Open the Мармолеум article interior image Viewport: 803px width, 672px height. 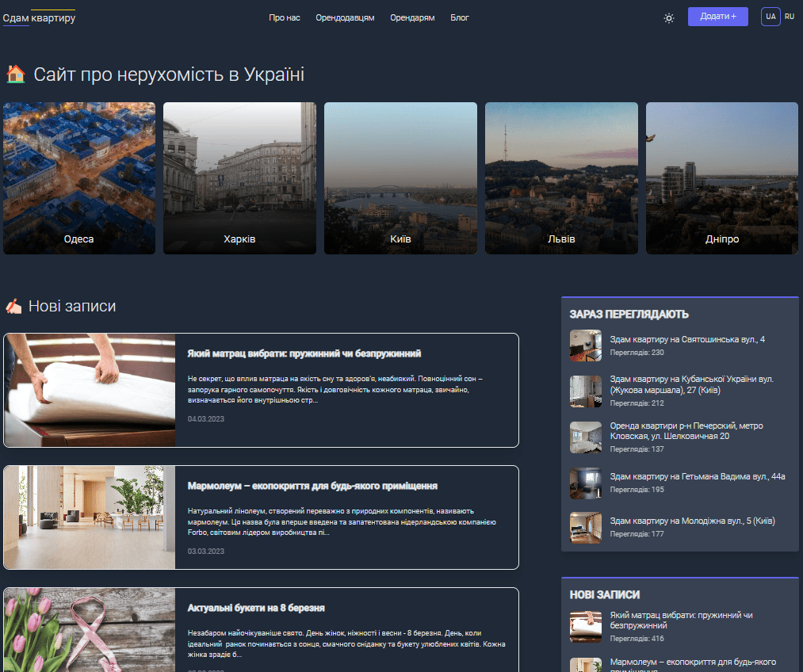(x=90, y=517)
